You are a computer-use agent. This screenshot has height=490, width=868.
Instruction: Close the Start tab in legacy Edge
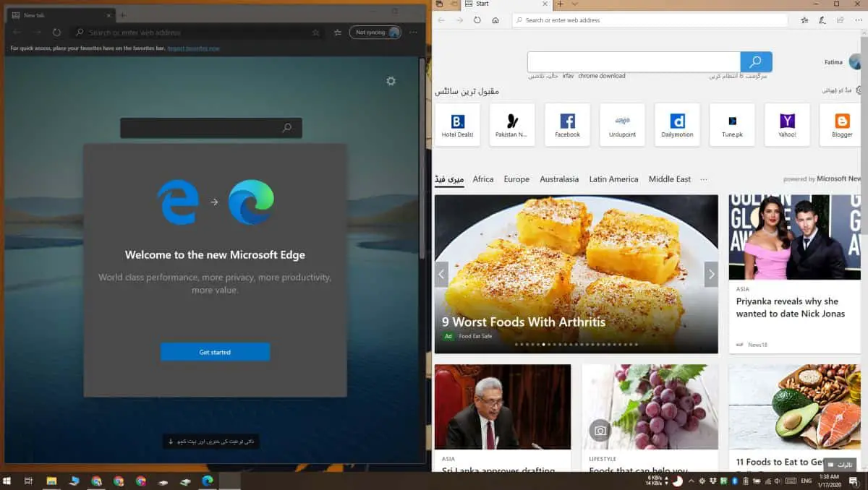pyautogui.click(x=546, y=4)
